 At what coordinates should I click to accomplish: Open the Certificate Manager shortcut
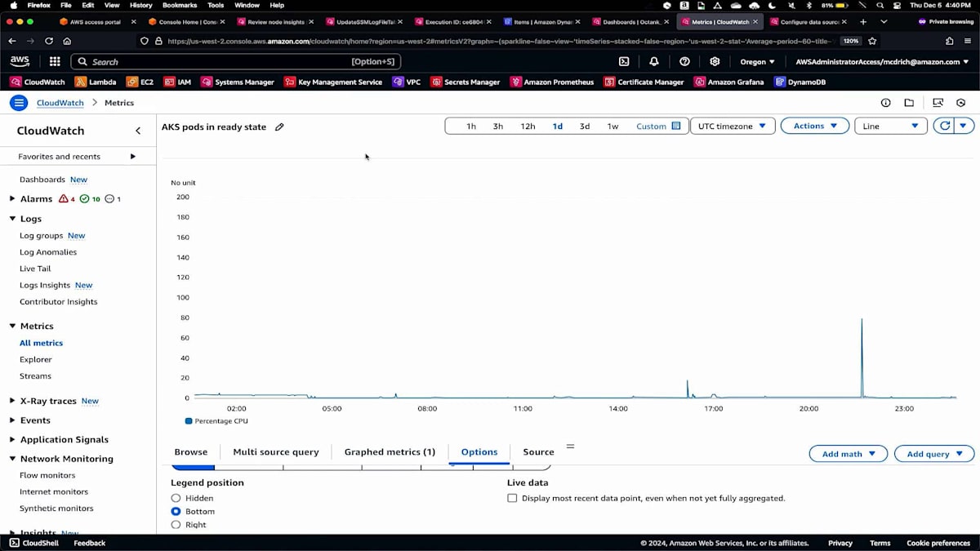click(x=644, y=82)
